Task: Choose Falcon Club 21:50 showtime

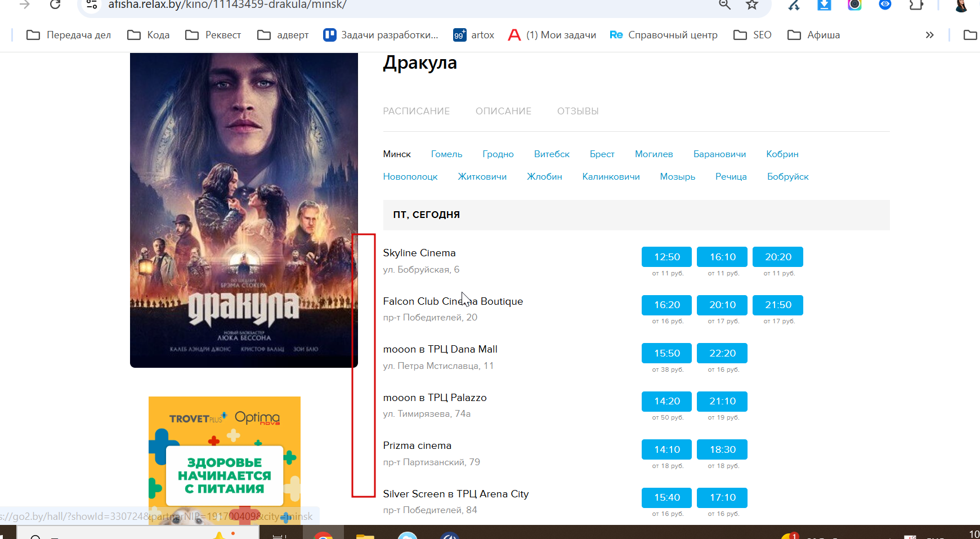Action: click(778, 305)
